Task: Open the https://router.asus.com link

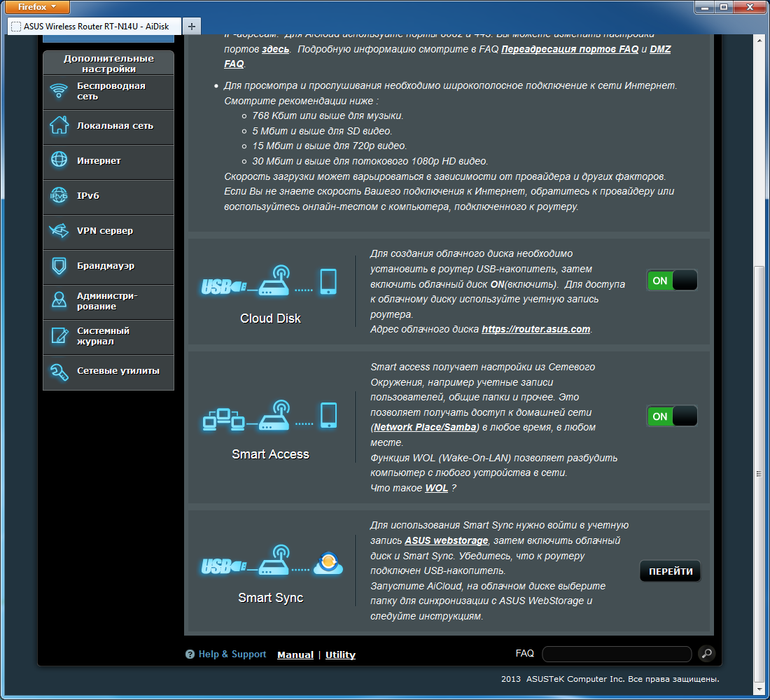Action: point(535,329)
